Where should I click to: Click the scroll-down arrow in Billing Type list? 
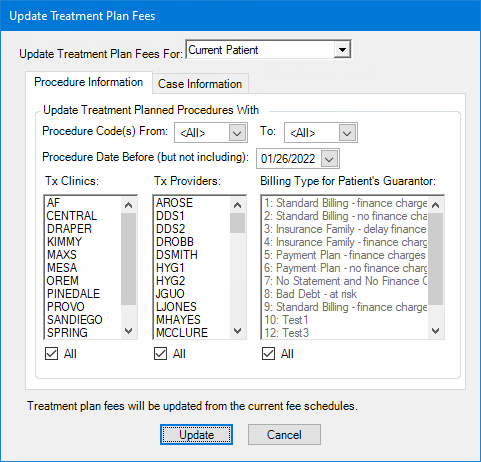[436, 331]
